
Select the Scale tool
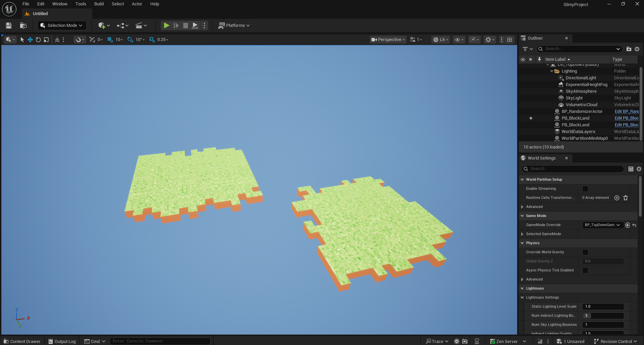pyautogui.click(x=46, y=40)
